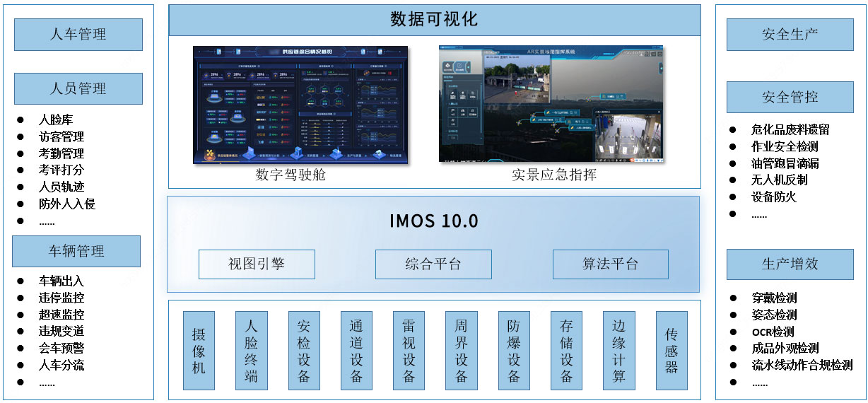Select the 人员管理 header box

[x=78, y=88]
